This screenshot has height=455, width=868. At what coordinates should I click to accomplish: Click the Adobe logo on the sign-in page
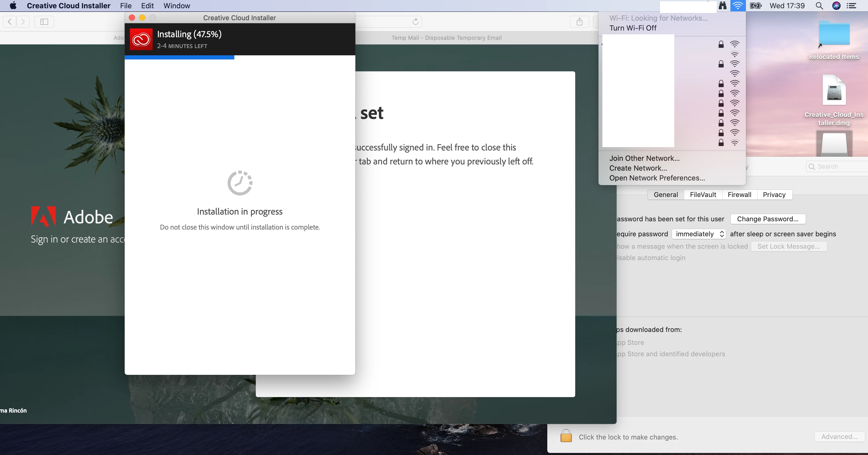pos(72,217)
